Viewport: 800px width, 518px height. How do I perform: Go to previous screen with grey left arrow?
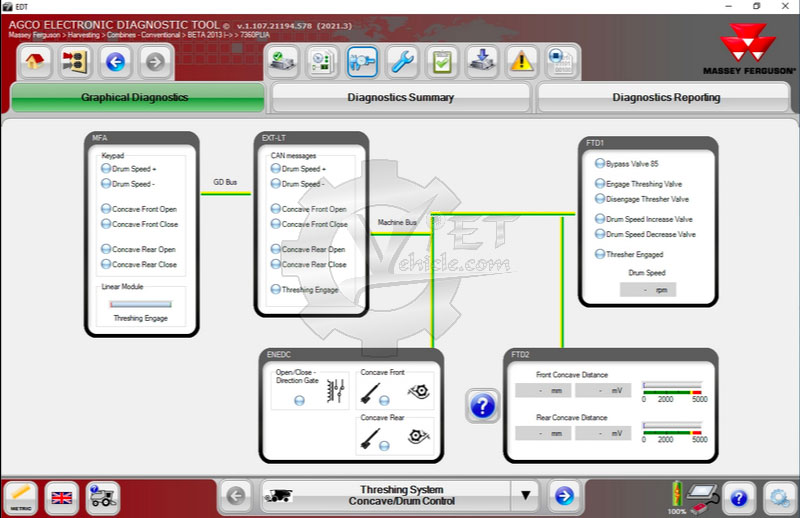235,495
